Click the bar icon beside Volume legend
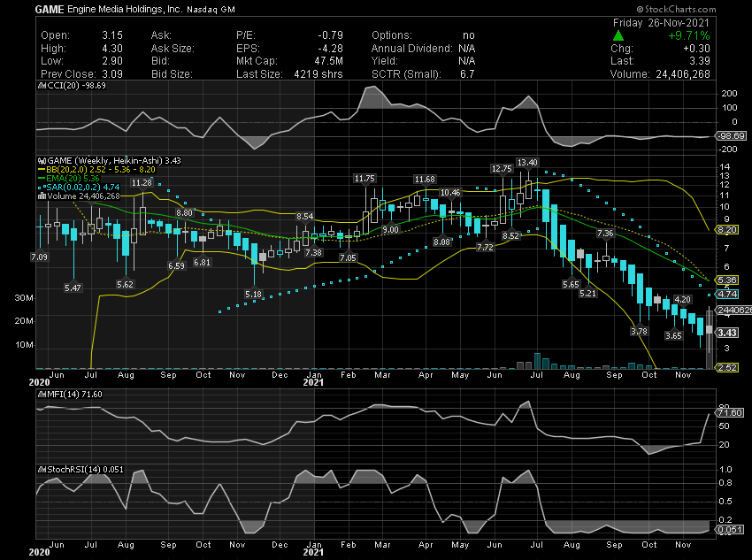 (x=42, y=196)
